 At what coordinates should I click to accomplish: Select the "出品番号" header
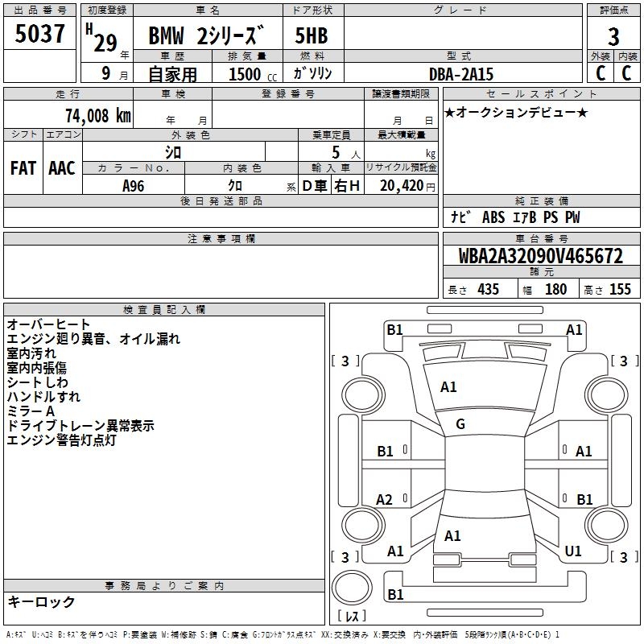tap(39, 10)
